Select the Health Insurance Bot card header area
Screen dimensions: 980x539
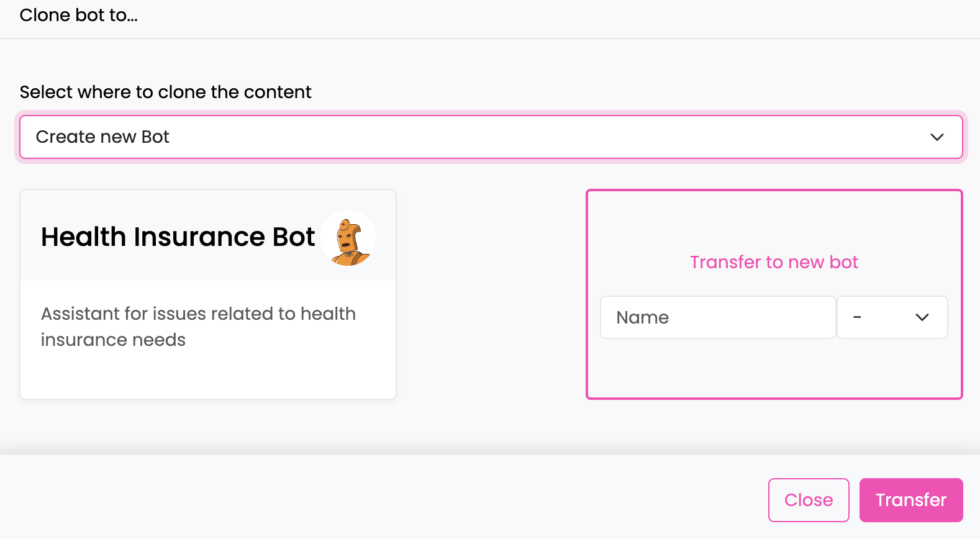(208, 235)
